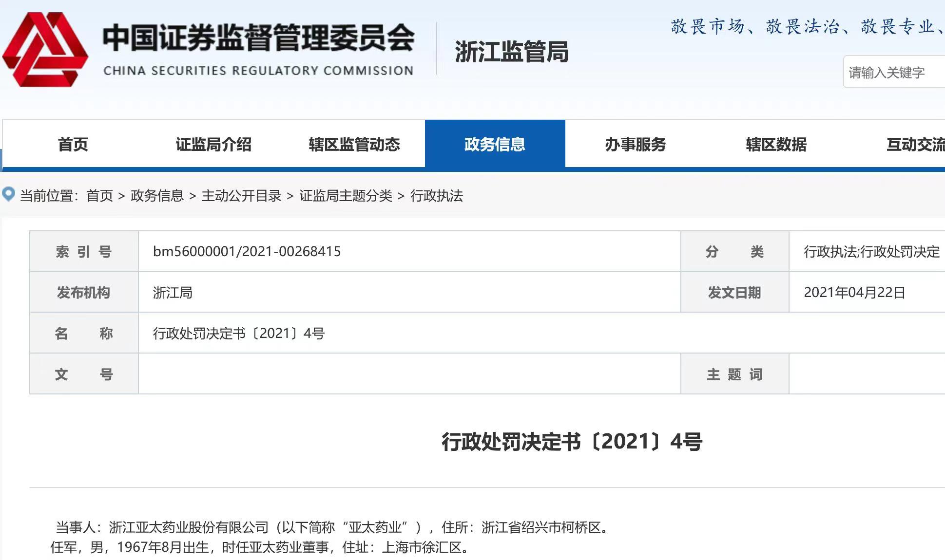Click the 浙江监管局 header text
Image resolution: width=945 pixels, height=560 pixels.
511,52
